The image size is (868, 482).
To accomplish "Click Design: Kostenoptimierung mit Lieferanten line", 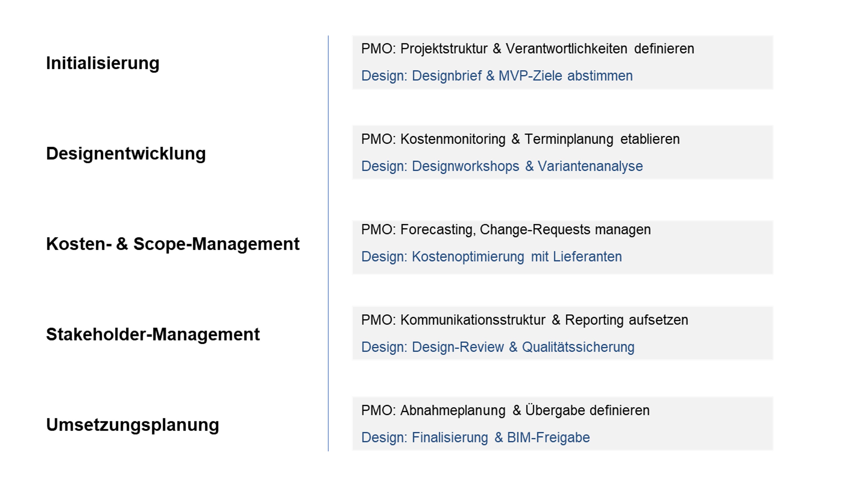I will [491, 257].
